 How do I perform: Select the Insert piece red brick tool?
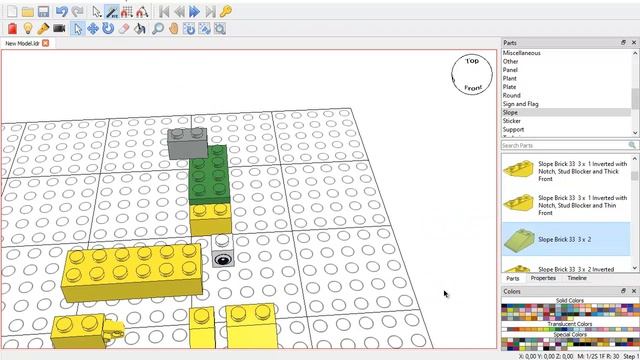[12, 29]
